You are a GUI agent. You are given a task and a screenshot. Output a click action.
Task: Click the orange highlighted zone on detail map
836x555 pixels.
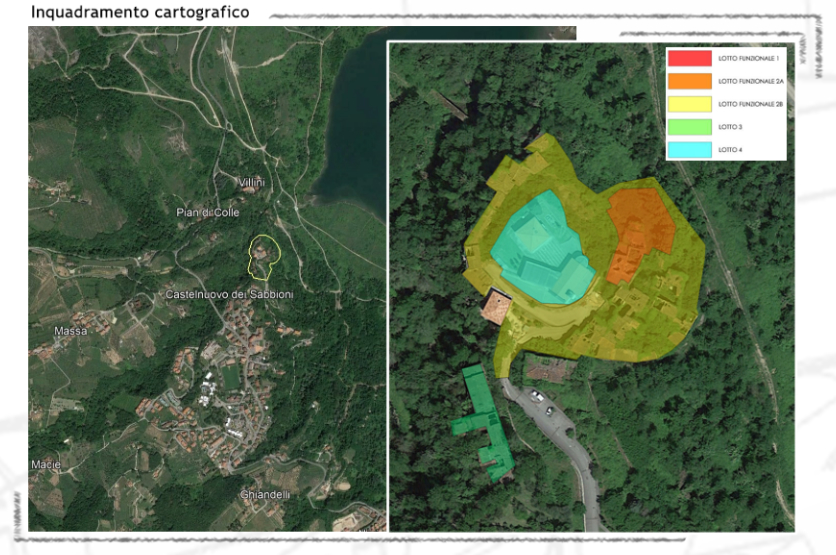pos(640,228)
